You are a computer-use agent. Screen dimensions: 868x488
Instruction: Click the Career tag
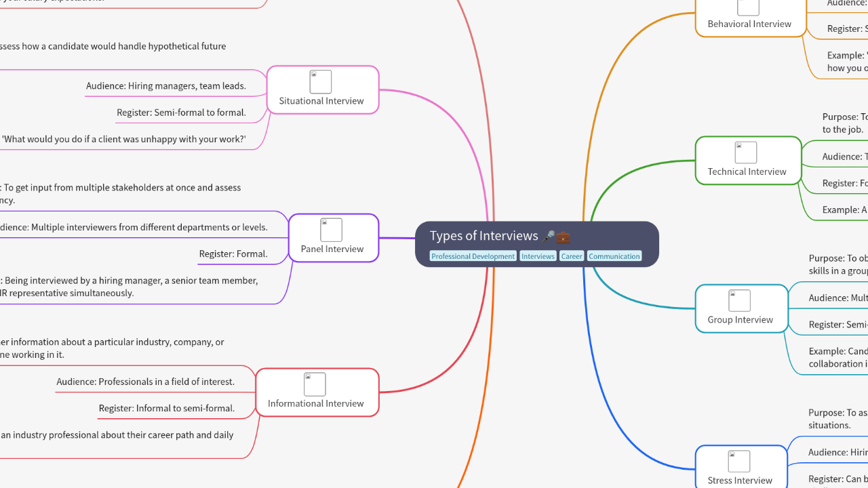pyautogui.click(x=572, y=256)
